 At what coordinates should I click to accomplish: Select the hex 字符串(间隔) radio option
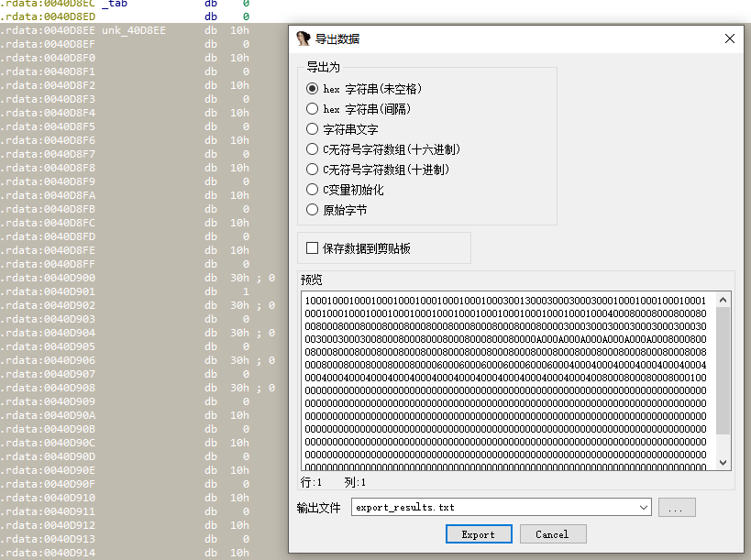[x=313, y=109]
